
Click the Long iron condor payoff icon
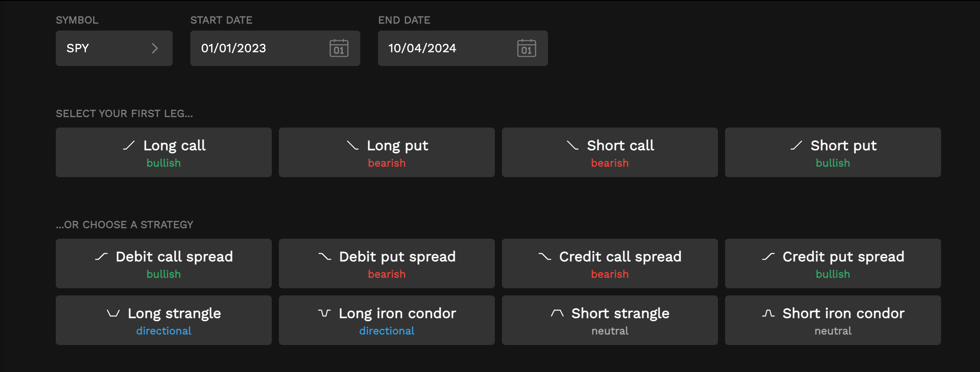[324, 314]
